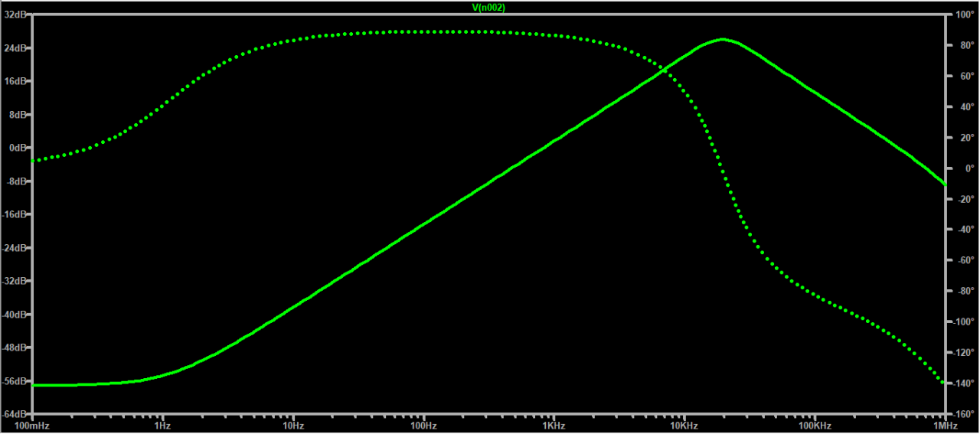Click the 0° tick on phase axis
This screenshot has height=434, width=980.
(x=968, y=168)
